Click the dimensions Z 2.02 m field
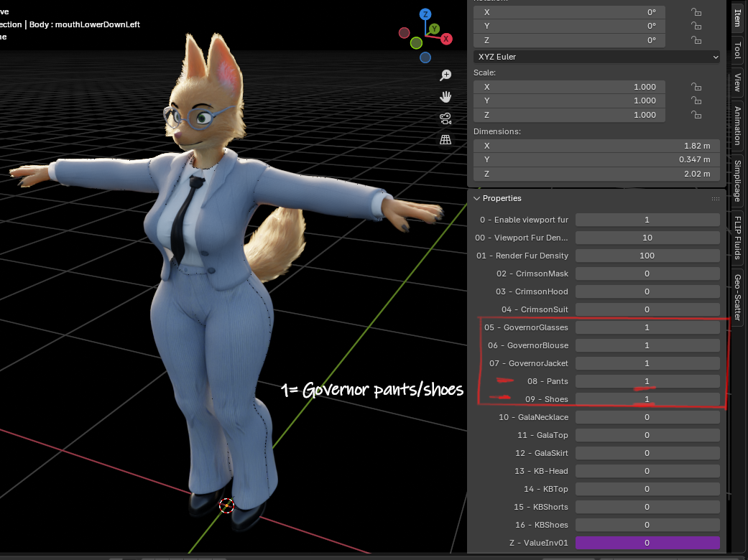The width and height of the screenshot is (748, 560). coord(596,174)
